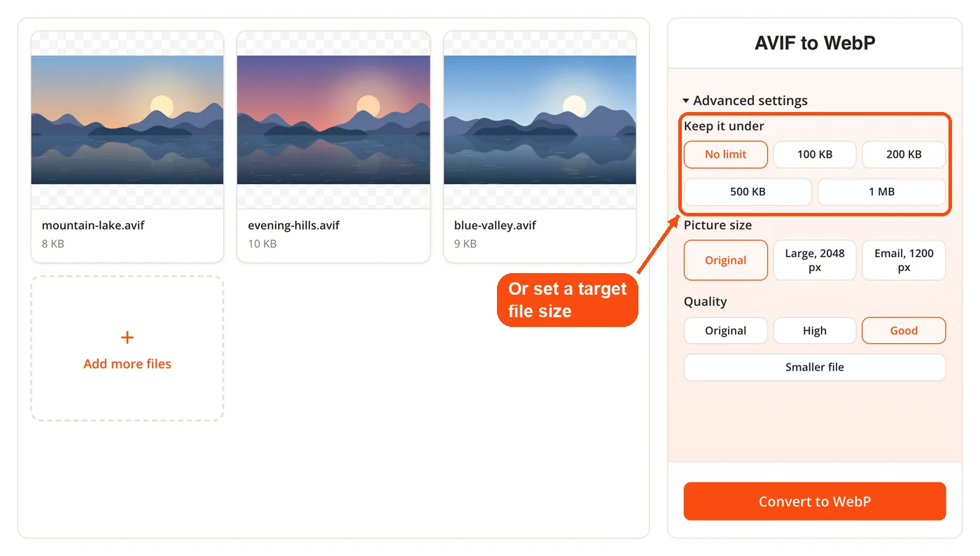Select the Good quality option
The width and height of the screenshot is (980, 556).
904,331
